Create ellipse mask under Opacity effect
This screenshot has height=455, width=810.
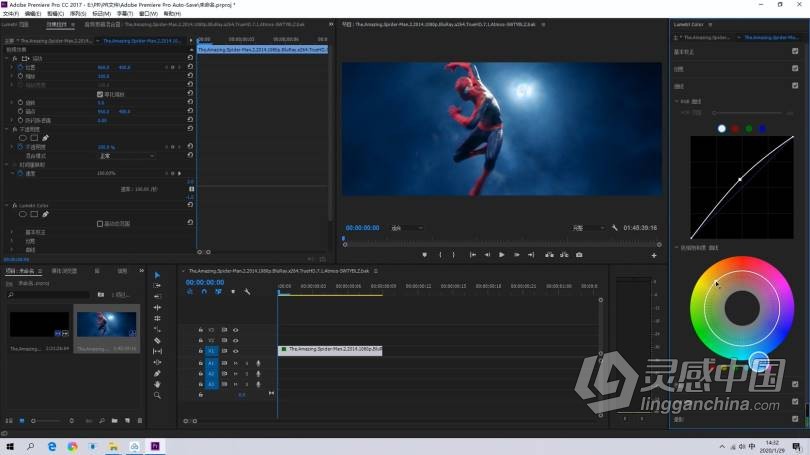tap(23, 138)
